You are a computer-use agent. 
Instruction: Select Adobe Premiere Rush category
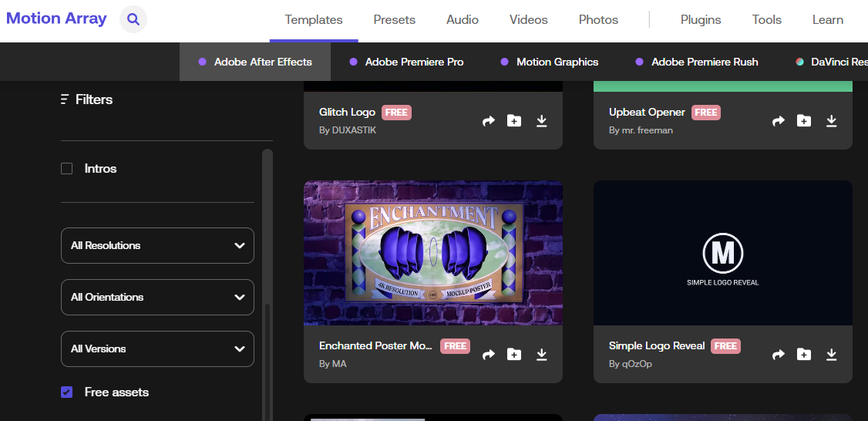click(696, 62)
